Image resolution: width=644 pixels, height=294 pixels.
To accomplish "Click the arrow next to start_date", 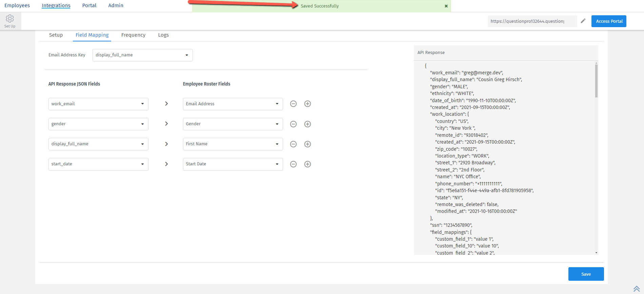I will 166,164.
